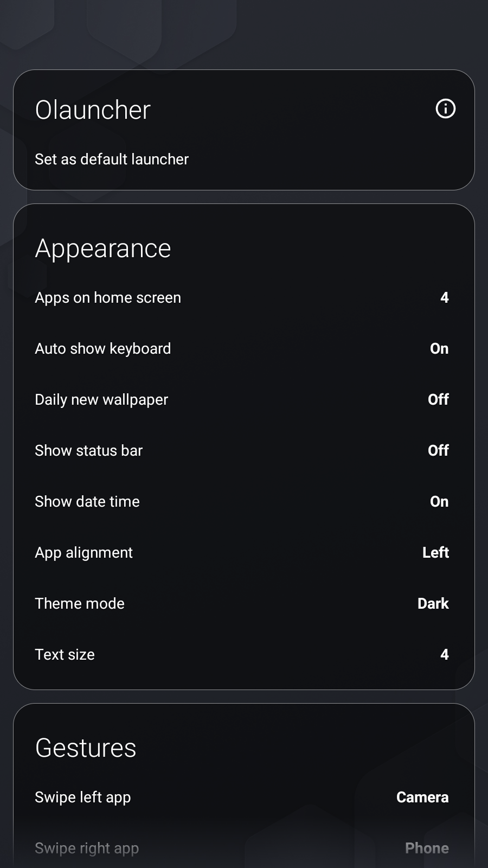Tap the Daily new wallpaper label
This screenshot has height=868, width=488.
(101, 399)
